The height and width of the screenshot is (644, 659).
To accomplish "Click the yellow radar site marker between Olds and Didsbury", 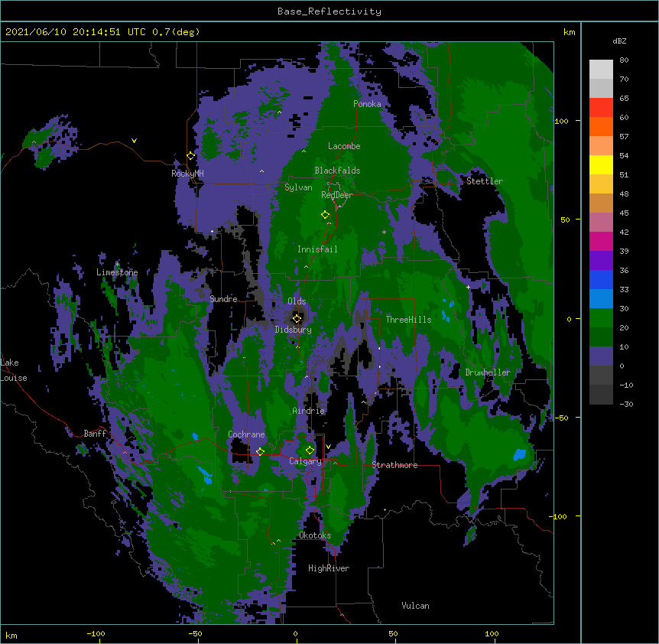I will 297,318.
